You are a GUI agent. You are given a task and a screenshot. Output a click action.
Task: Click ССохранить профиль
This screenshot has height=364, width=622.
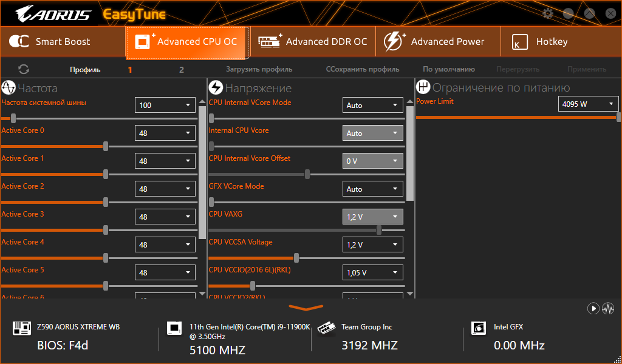point(363,69)
